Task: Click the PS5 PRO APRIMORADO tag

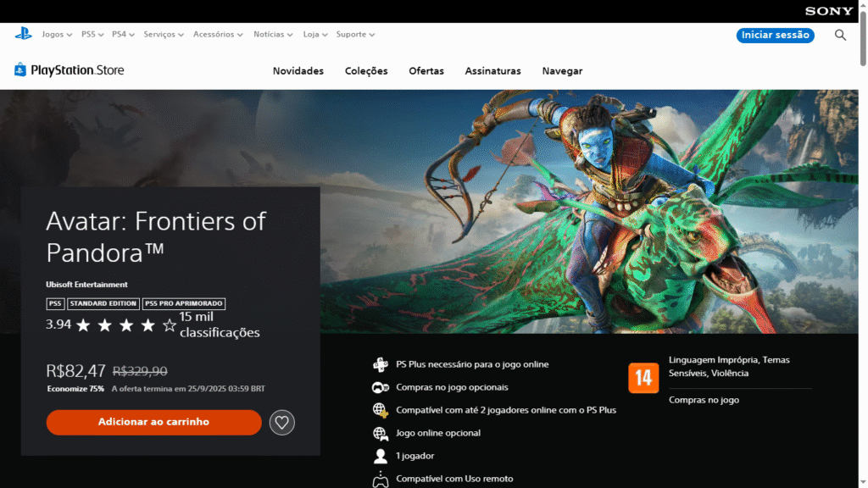Action: [184, 304]
